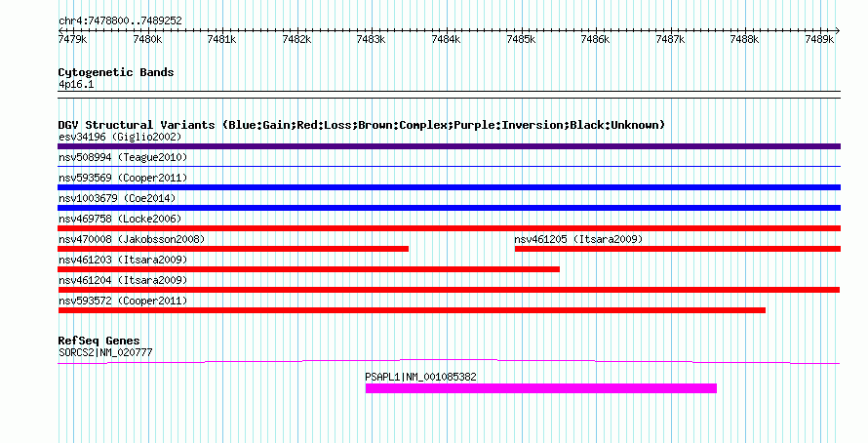Screen dimensions: 868x443
Task: Select the blue nsv1003679 gain bar
Action: (x=449, y=208)
